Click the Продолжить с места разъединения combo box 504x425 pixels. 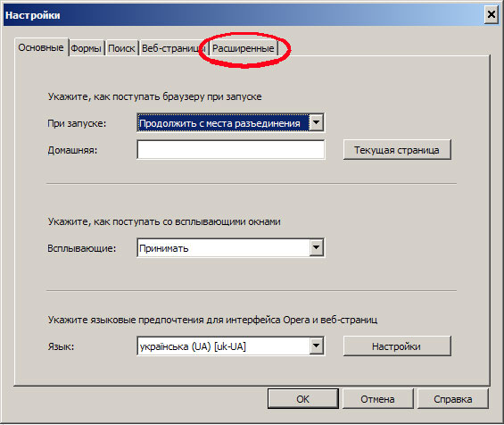(x=230, y=123)
